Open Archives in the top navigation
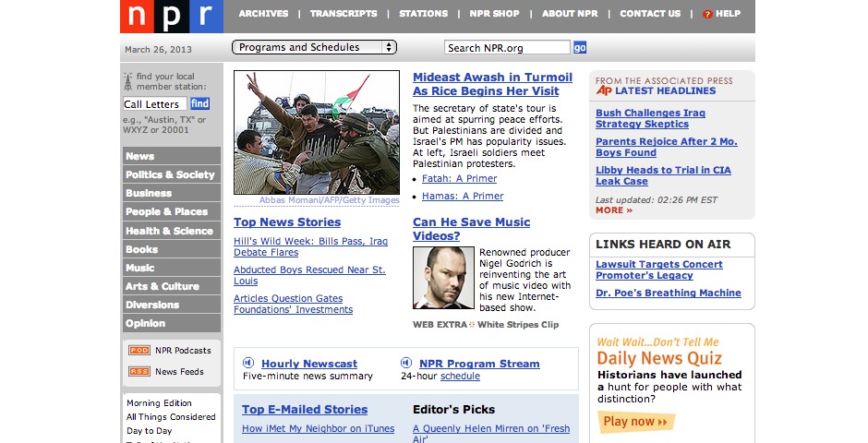 (263, 13)
